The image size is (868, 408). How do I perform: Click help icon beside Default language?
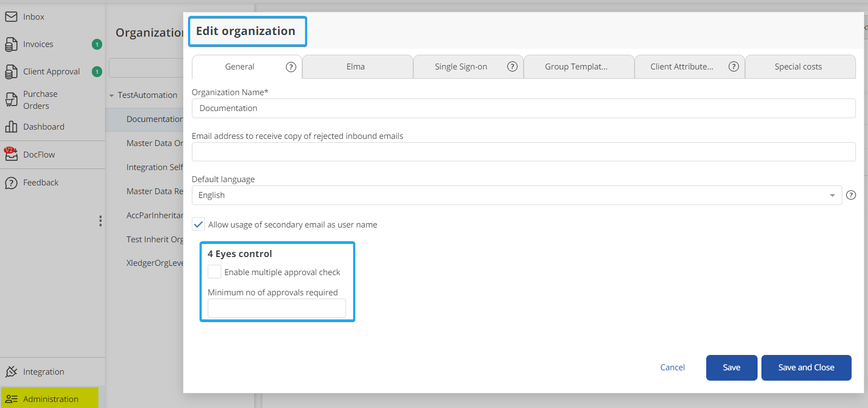[851, 195]
